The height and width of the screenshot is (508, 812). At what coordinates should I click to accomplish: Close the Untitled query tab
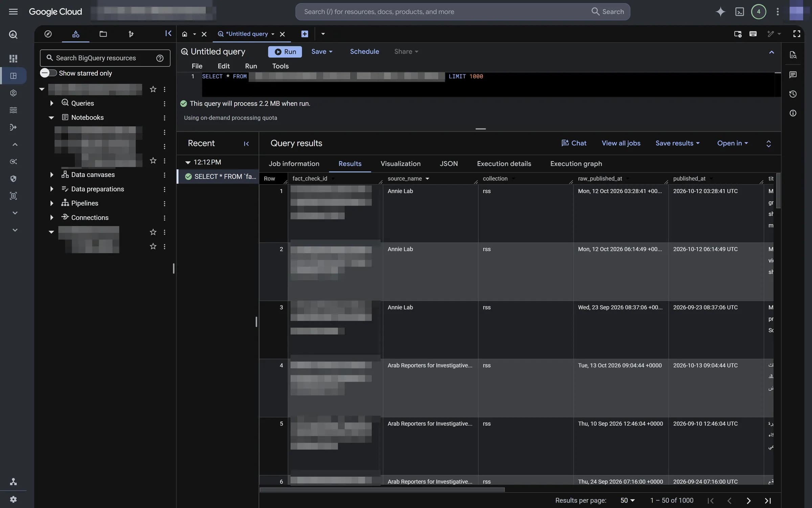point(282,34)
